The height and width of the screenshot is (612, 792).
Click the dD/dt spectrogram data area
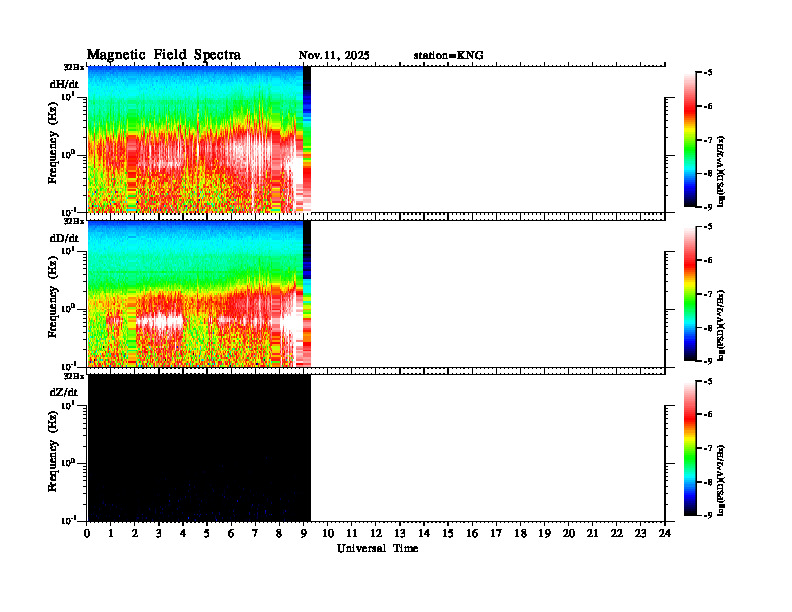(x=199, y=293)
